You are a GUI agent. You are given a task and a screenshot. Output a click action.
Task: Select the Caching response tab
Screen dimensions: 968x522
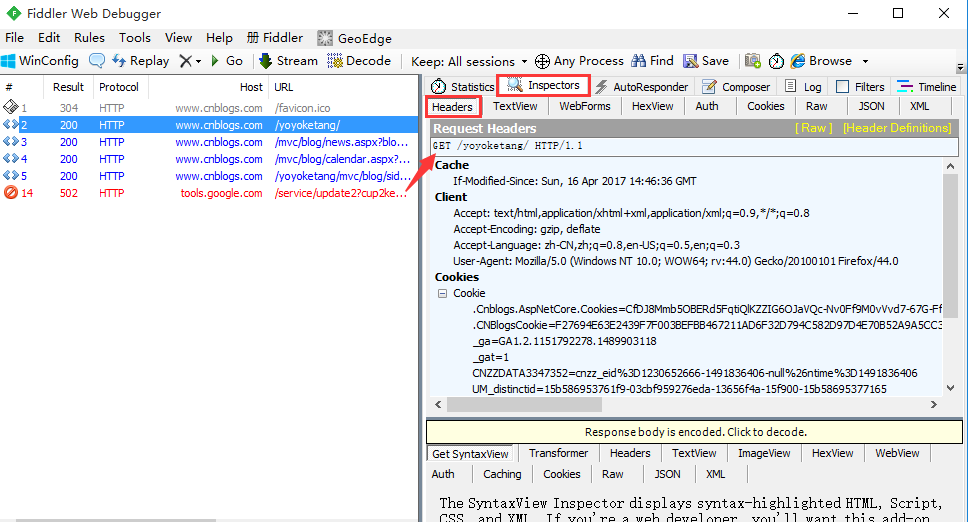coord(502,474)
